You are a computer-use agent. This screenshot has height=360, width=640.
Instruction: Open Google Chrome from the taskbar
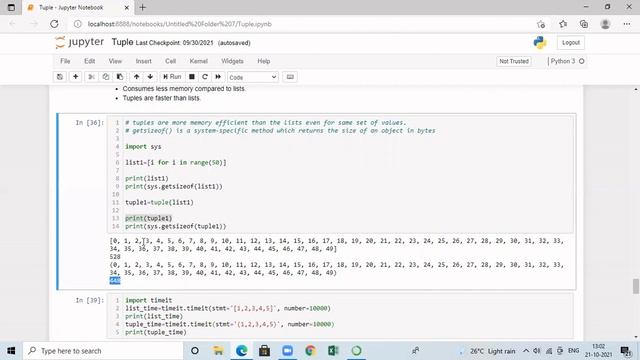point(310,351)
